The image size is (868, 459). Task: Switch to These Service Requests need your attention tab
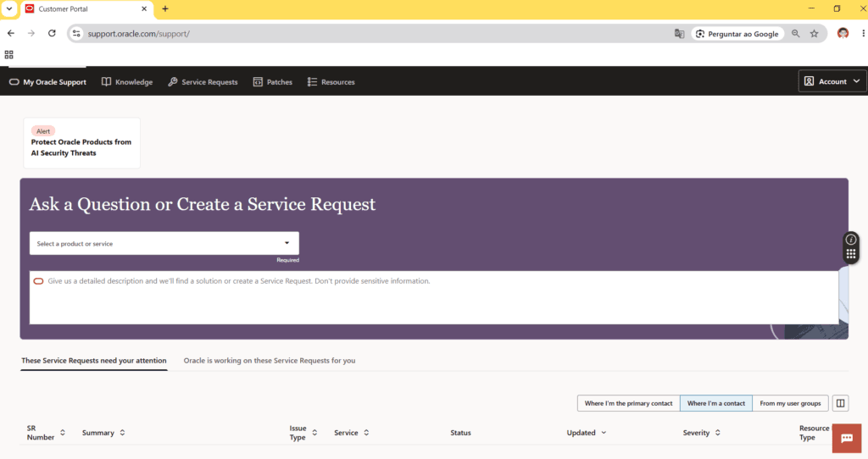click(93, 361)
